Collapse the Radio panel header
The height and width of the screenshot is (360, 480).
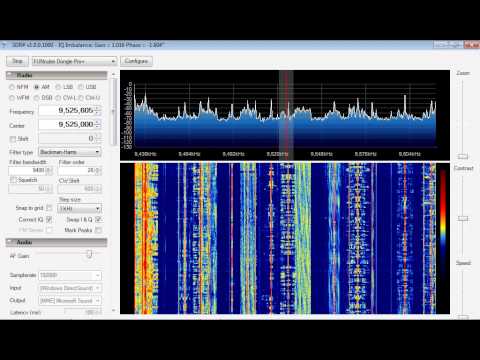click(x=57, y=75)
